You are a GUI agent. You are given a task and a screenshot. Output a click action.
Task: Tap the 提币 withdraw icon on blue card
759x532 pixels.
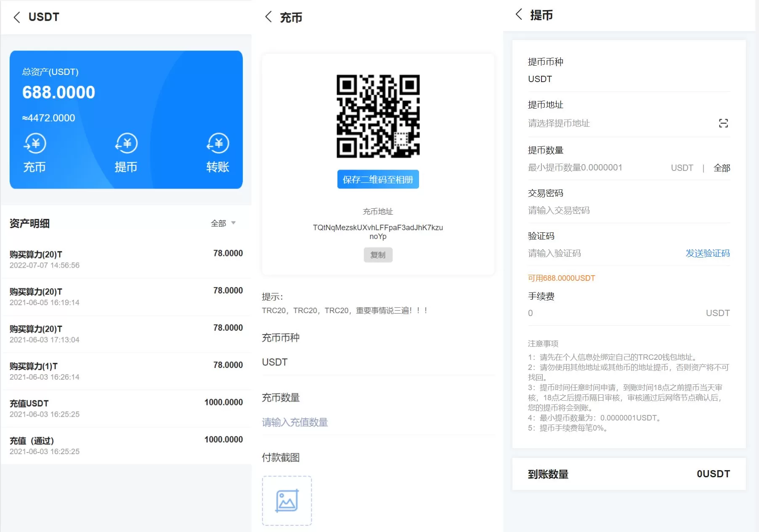coord(126,144)
